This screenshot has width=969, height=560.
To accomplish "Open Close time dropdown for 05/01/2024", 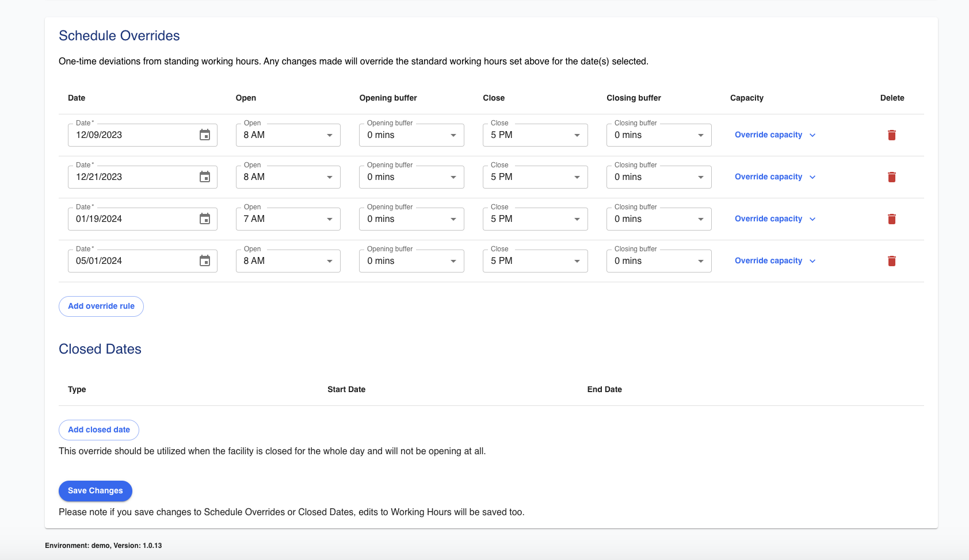I will tap(535, 261).
